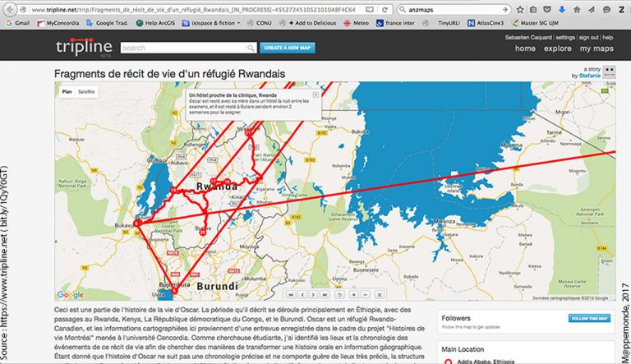Open the explore navigation item

point(557,48)
